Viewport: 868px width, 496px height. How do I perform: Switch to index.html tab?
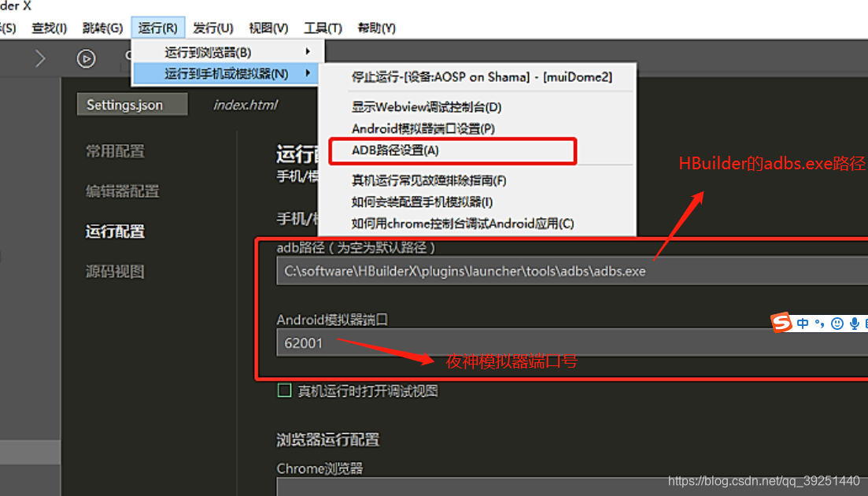(x=246, y=105)
